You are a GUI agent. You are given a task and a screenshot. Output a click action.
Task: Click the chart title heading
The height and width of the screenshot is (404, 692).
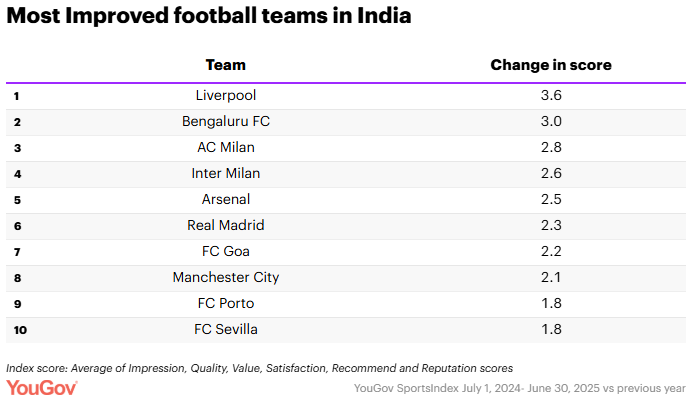pos(209,17)
